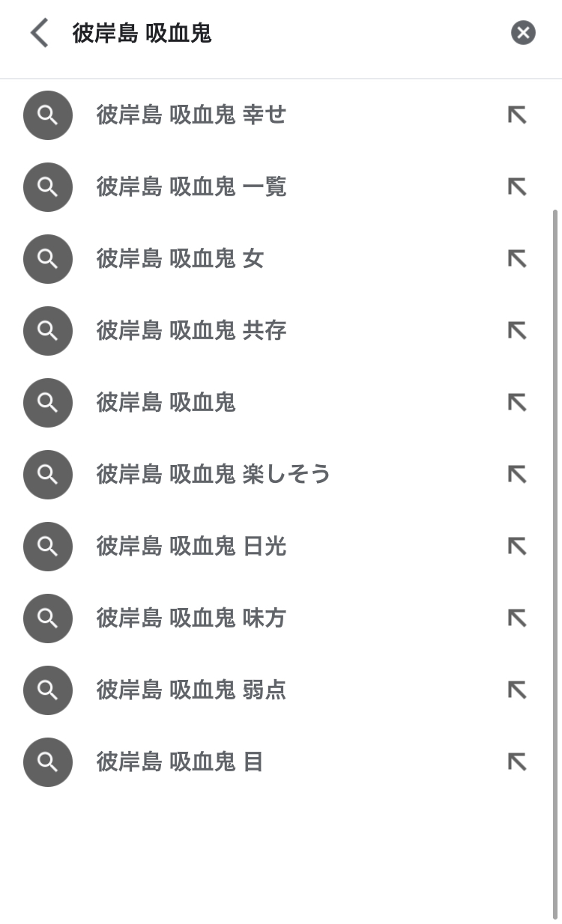Search for 彼岸島 吸血鬼 楽しそう suggestion
The image size is (562, 924).
pos(214,475)
